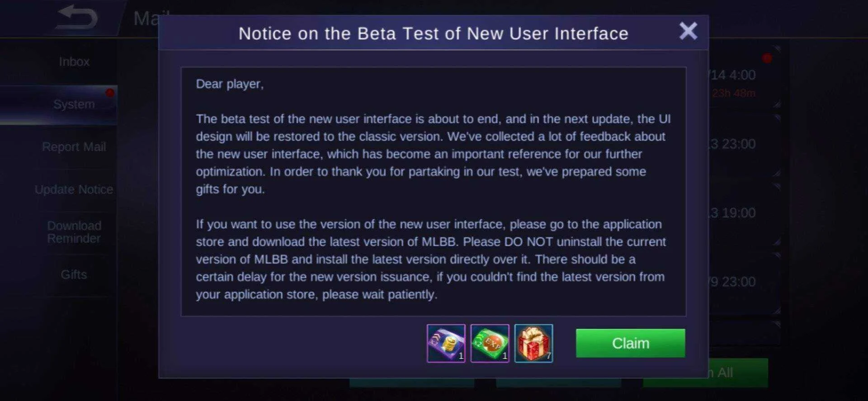Open the Download Reminder tab

click(74, 232)
